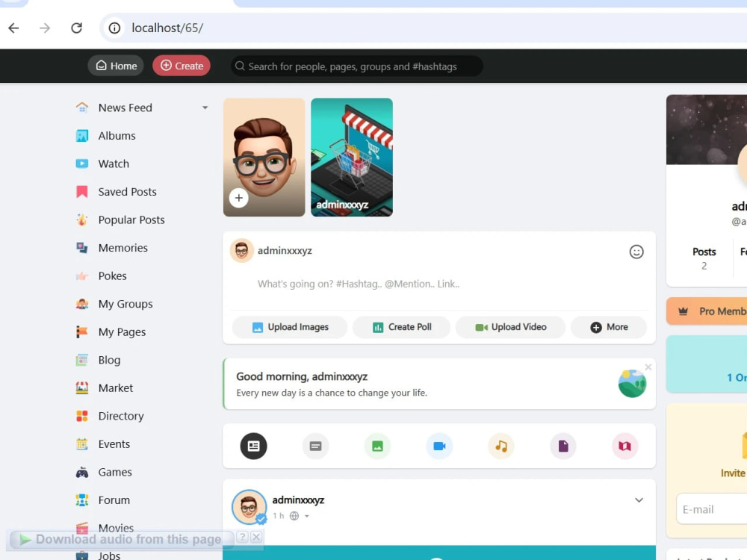This screenshot has height=560, width=747.
Task: Filter feed by music note icon
Action: [x=501, y=447]
